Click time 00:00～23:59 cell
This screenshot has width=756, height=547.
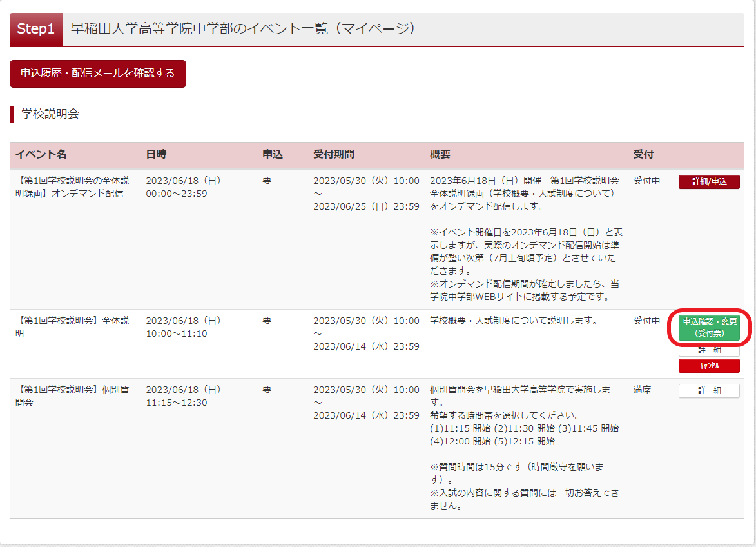coord(177,194)
